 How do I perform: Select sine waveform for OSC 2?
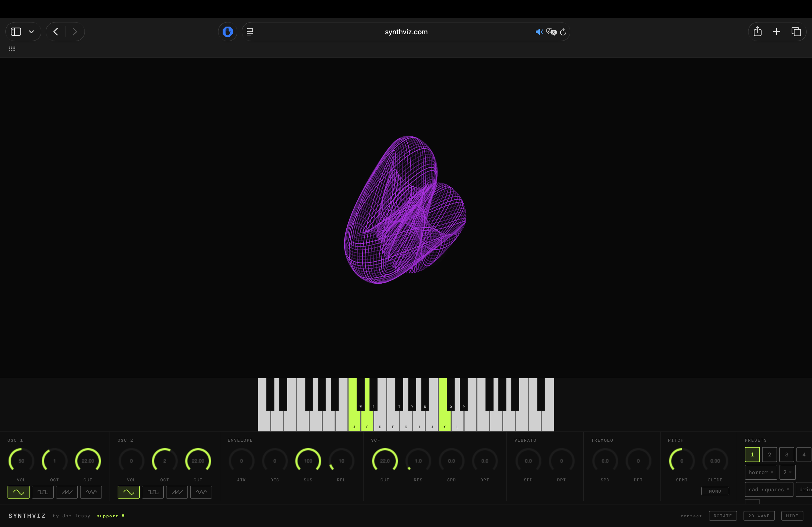pyautogui.click(x=129, y=492)
